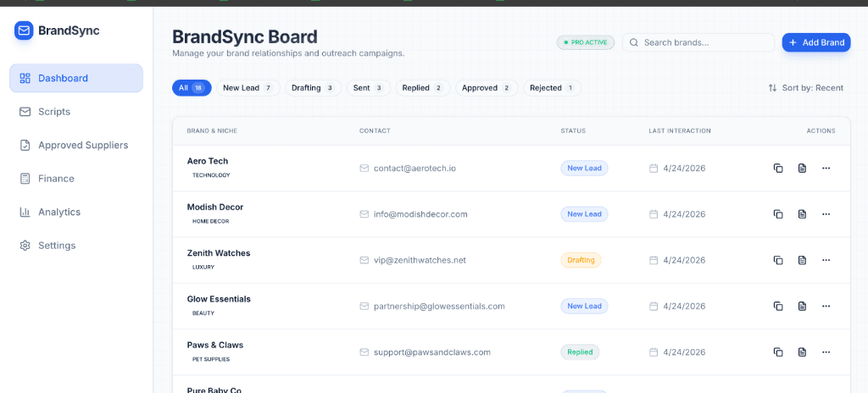Click support@pawsandclaws.com email

tap(432, 352)
